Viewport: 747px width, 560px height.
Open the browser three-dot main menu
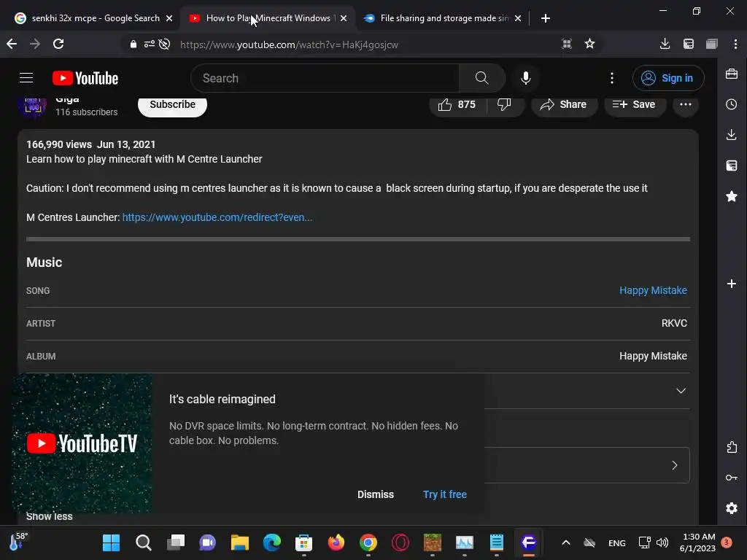point(735,44)
